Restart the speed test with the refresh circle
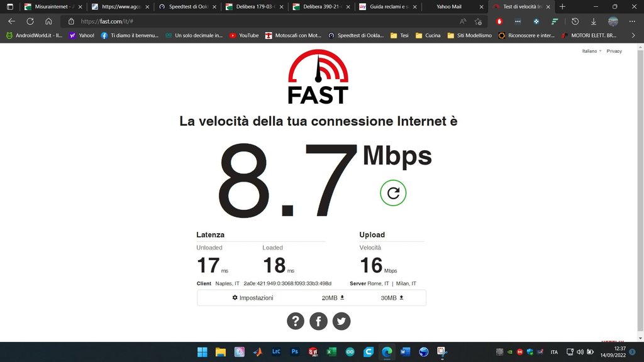The width and height of the screenshot is (644, 362). pyautogui.click(x=393, y=193)
